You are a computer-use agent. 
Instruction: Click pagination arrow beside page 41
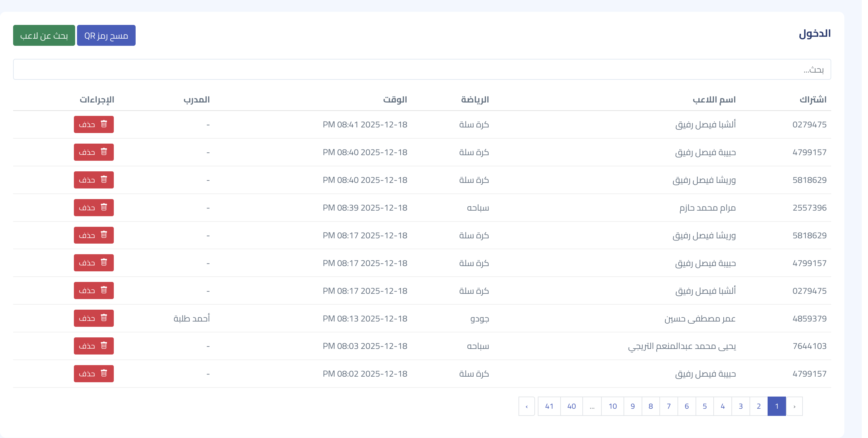527,406
